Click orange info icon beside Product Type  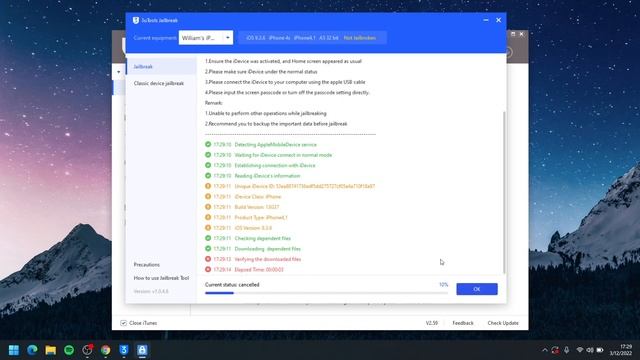(208, 217)
